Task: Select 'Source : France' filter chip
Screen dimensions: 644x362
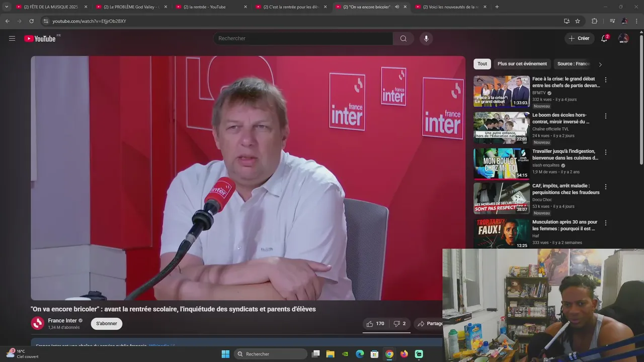Action: coord(573,64)
